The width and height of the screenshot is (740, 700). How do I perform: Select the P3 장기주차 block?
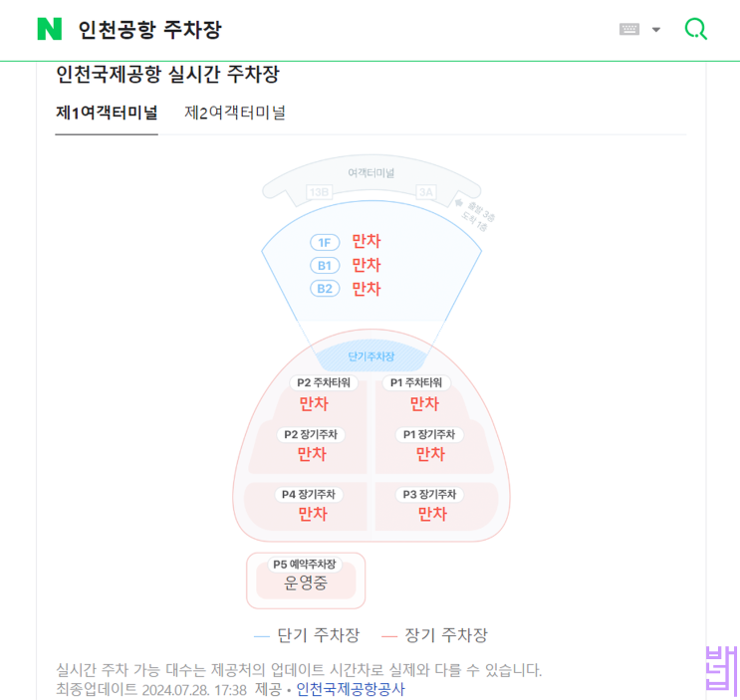coord(431,505)
